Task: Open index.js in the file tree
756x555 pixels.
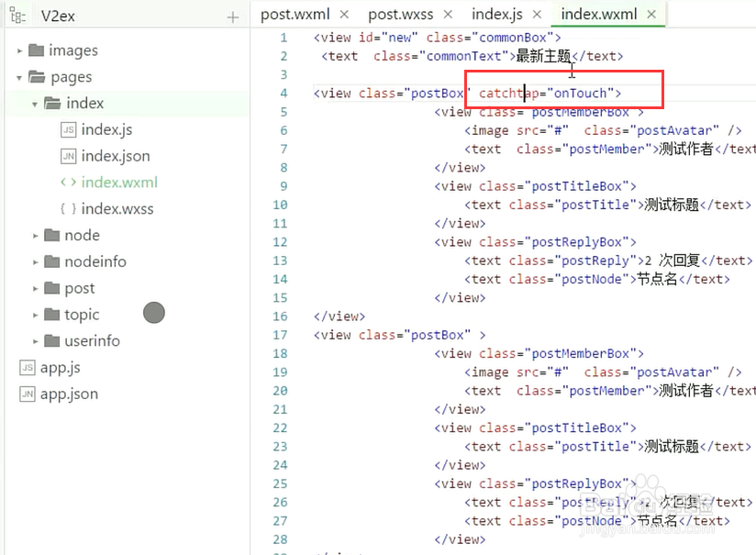Action: 106,129
